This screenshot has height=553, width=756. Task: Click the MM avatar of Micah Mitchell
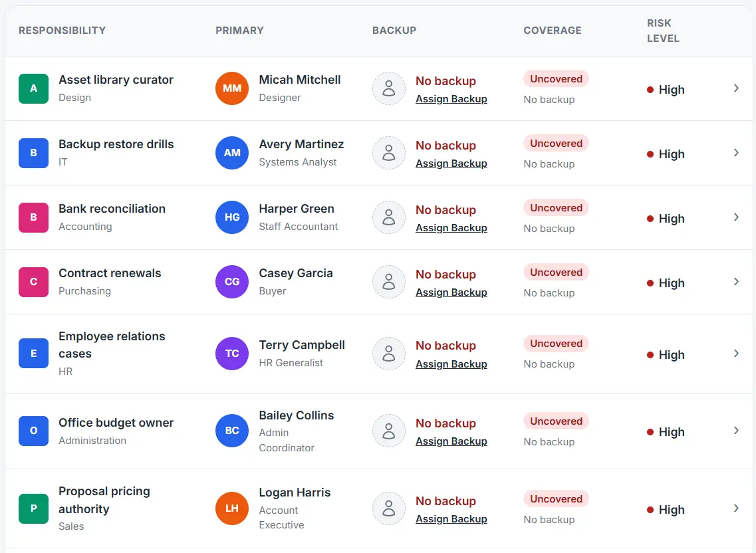pos(232,88)
